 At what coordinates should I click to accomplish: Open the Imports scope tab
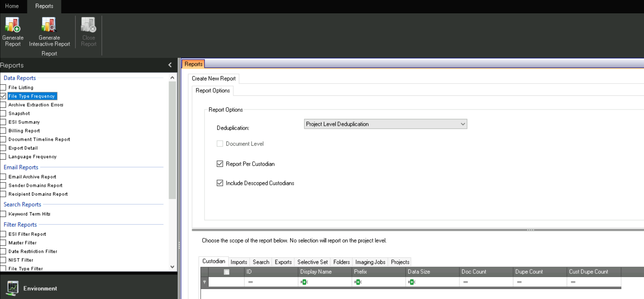tap(239, 262)
